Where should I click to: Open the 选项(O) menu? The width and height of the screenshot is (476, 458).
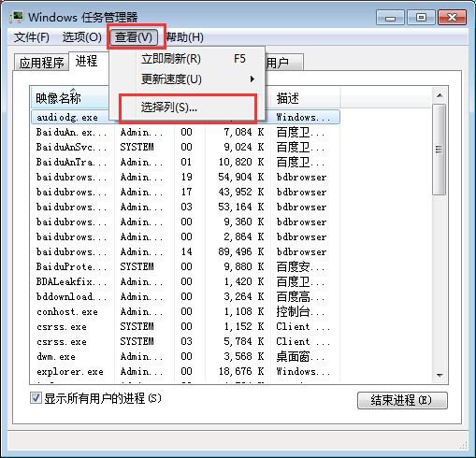tap(82, 37)
